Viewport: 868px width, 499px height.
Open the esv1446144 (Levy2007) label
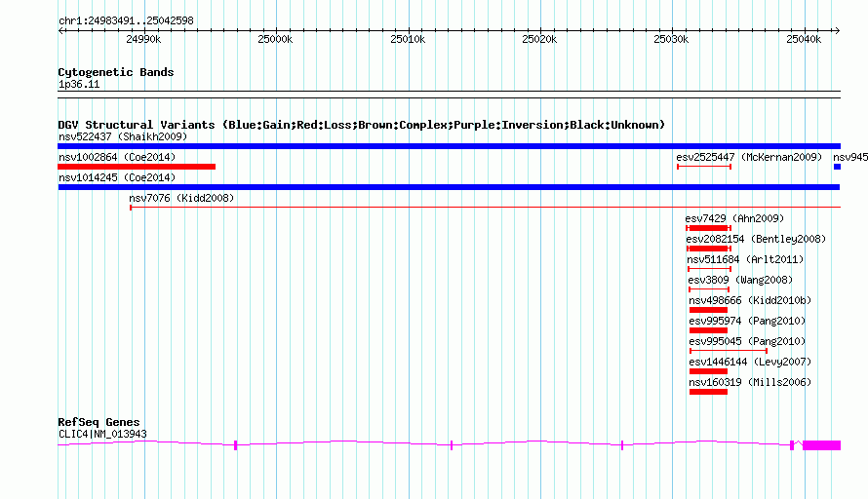(x=750, y=362)
